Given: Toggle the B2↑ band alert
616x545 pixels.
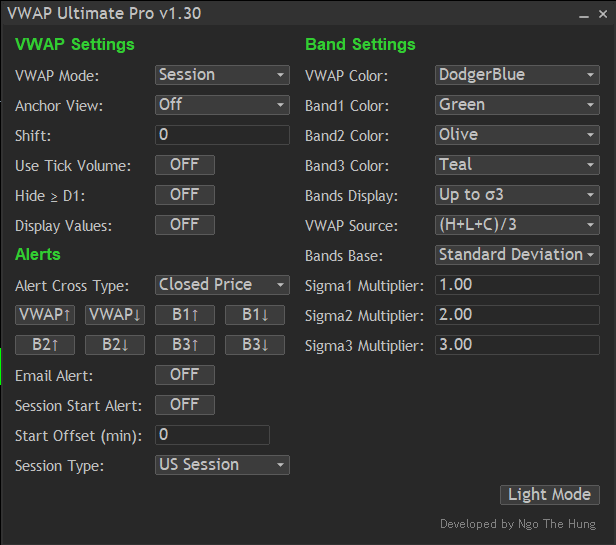Looking at the screenshot, I should click(x=45, y=345).
